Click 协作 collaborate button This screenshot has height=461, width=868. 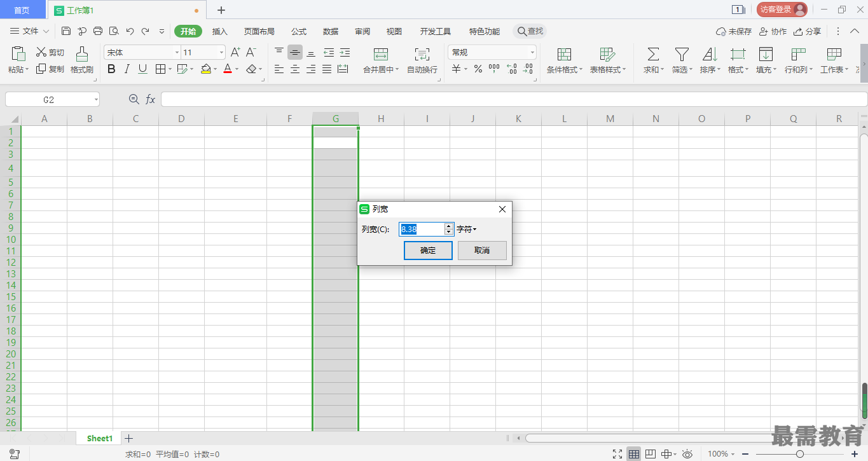(x=773, y=31)
